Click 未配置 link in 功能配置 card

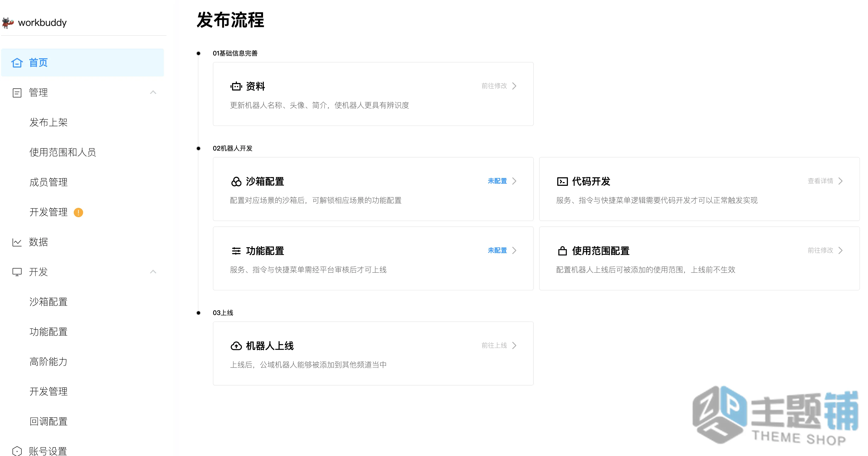pos(497,251)
